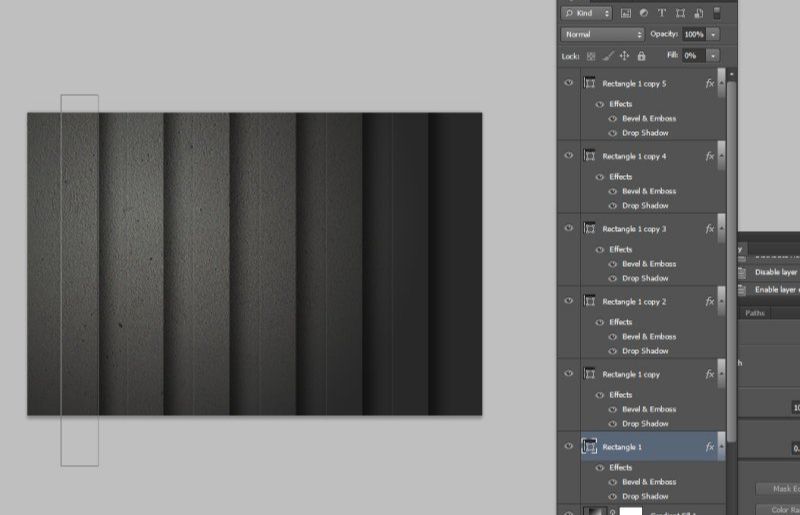Hide the Rectangle 1 copy layer
The width and height of the screenshot is (800, 515).
[569, 374]
